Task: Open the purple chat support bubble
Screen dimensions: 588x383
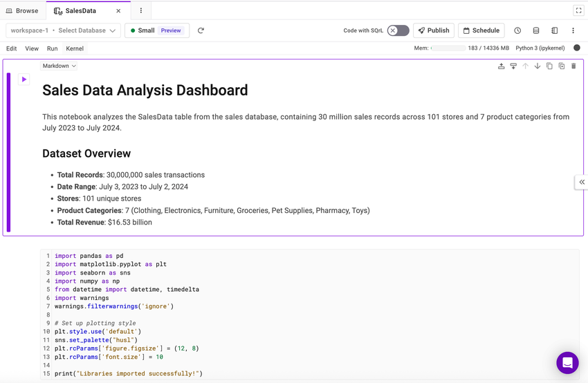Action: pos(567,362)
